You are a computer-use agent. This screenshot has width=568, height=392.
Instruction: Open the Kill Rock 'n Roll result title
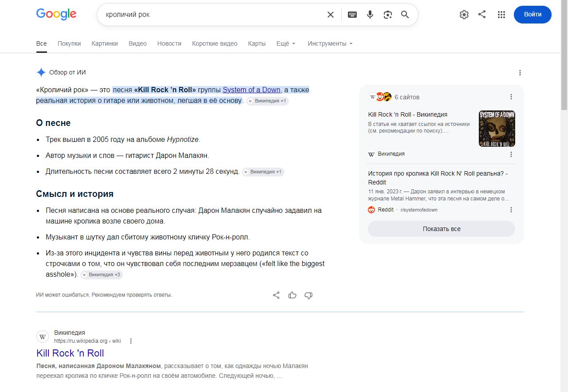[70, 353]
